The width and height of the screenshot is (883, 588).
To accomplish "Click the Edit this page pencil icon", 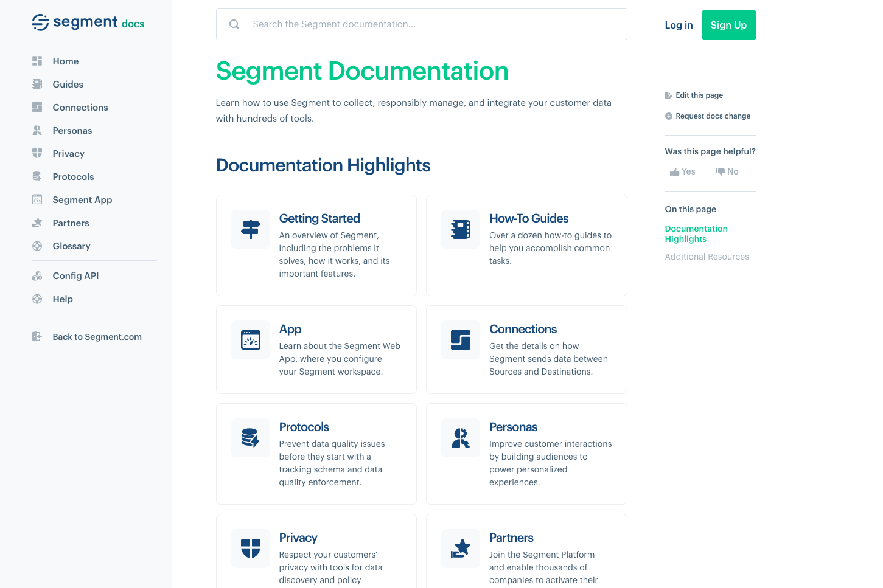I will pos(669,95).
